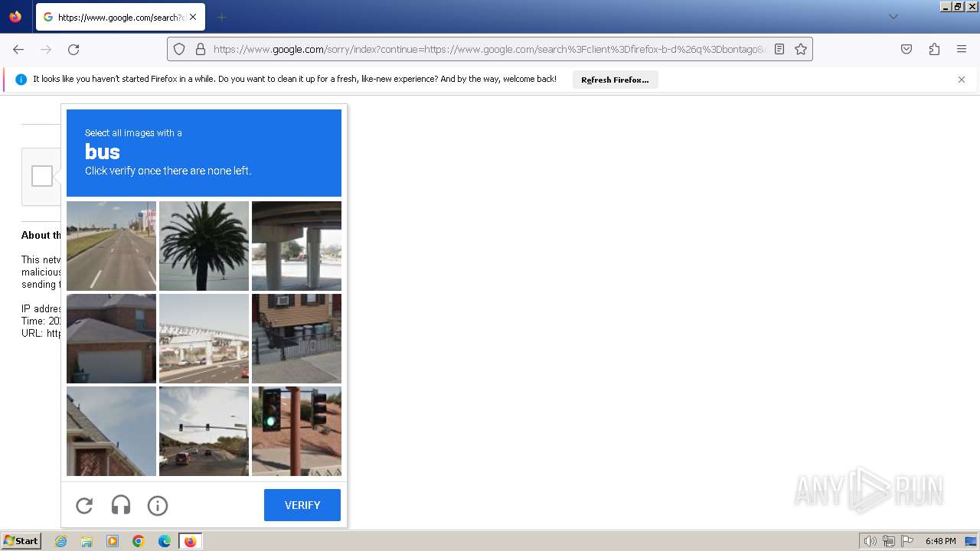The height and width of the screenshot is (551, 980).
Task: Launch Google Chrome from the taskbar
Action: click(139, 541)
